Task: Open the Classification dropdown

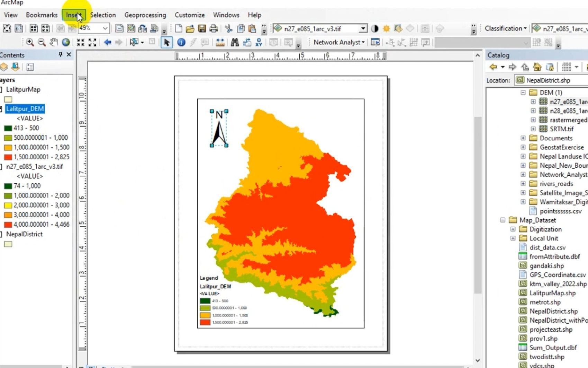Action: (505, 28)
